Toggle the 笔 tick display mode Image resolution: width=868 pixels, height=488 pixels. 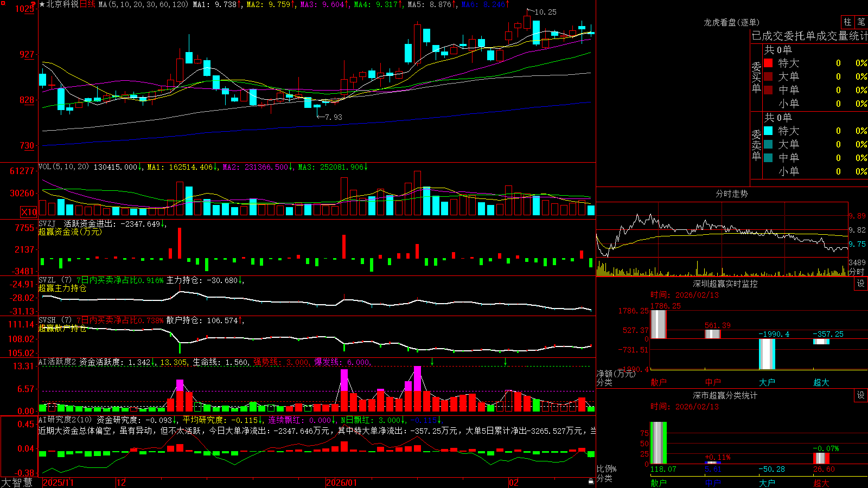(x=861, y=22)
